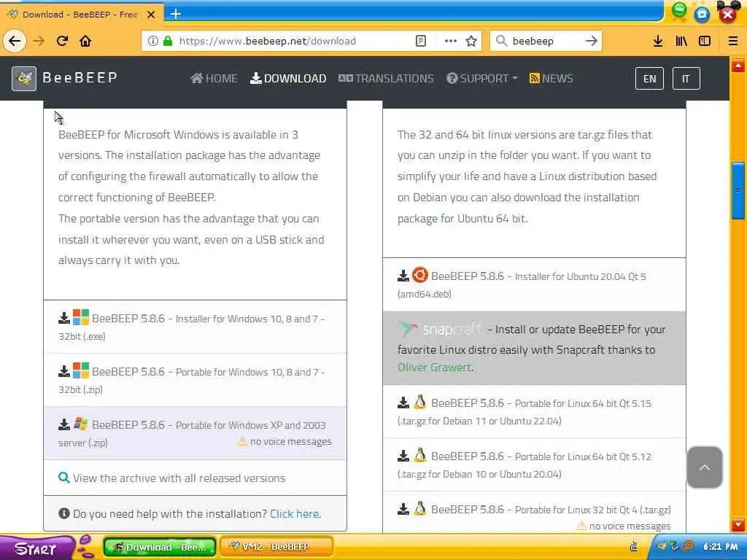
Task: Open the browser home page icon
Action: coord(85,41)
